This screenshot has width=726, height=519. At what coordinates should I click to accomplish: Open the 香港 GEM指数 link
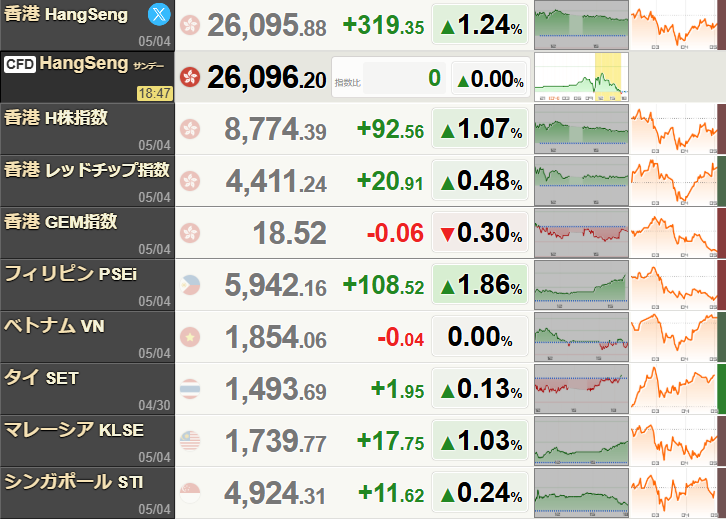click(61, 222)
